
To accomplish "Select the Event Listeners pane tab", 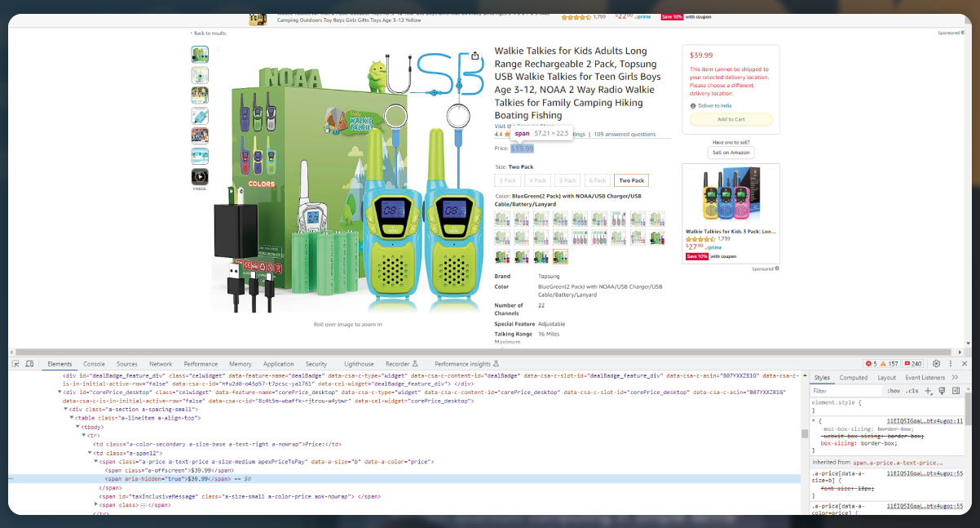I will (x=925, y=378).
